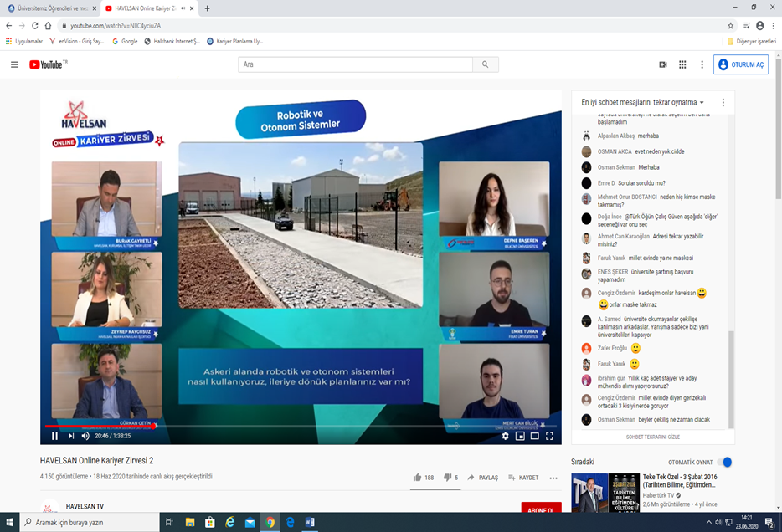The image size is (782, 532).
Task: Enter fullscreen in the video player
Action: click(549, 436)
